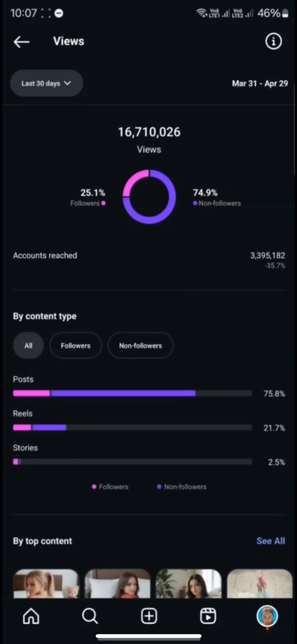Screen dimensions: 297x644
Task: Go to the Home feed icon
Action: (x=31, y=616)
